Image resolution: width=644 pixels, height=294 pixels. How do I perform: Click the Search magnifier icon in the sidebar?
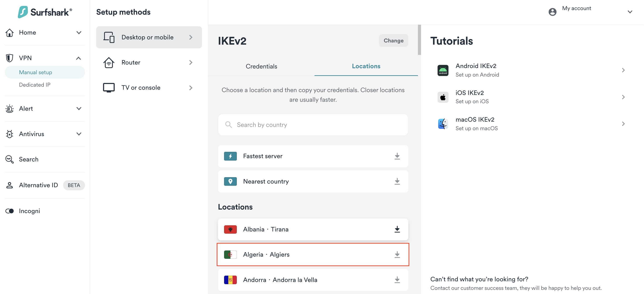[9, 159]
